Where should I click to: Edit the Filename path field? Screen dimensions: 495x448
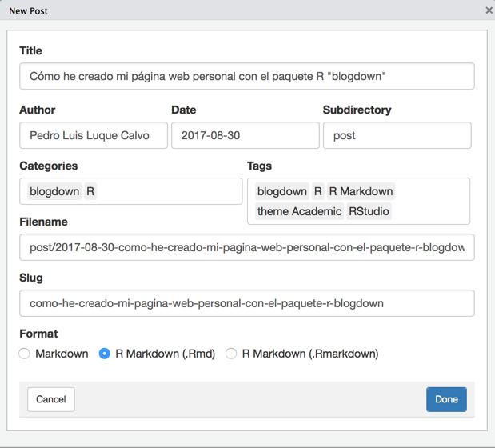pos(247,247)
